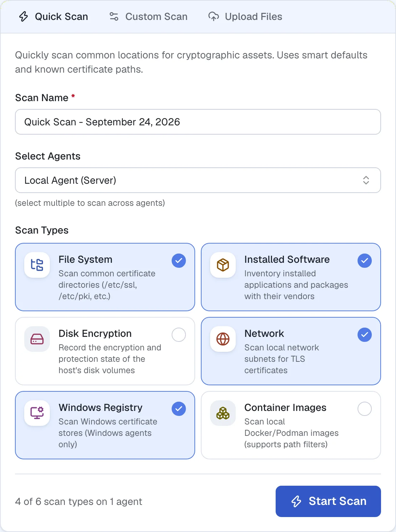Click the Windows Registry monitor icon

(37, 413)
